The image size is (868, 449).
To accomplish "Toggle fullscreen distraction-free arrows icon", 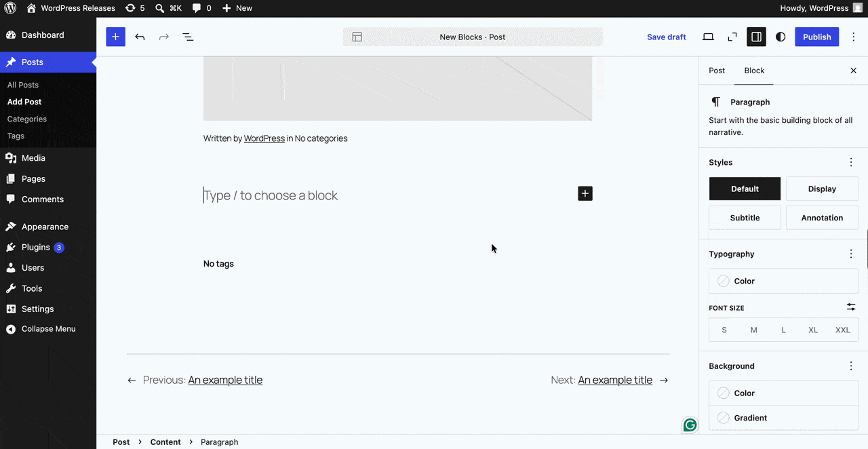I will (732, 37).
